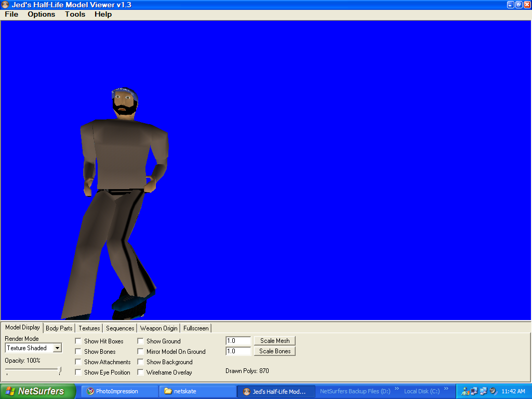Click the bones scale value field
The height and width of the screenshot is (399, 532).
(x=238, y=351)
